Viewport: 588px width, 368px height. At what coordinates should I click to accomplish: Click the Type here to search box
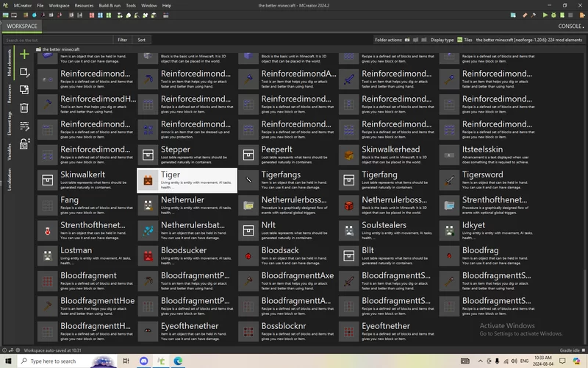(68, 361)
